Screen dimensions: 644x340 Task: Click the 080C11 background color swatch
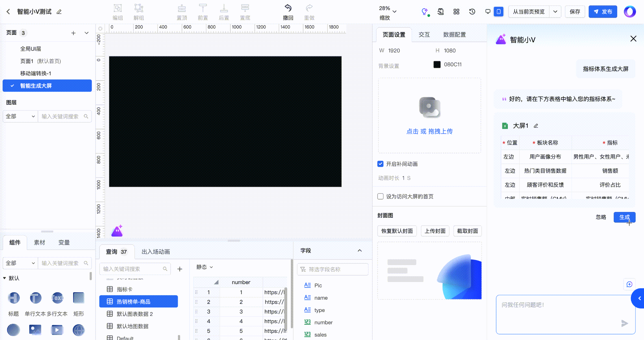(437, 64)
